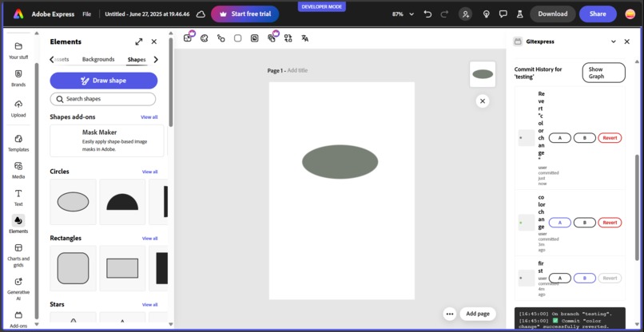Viewport: 644px width, 332px height.
Task: Open the Upload panel
Action: pyautogui.click(x=18, y=109)
